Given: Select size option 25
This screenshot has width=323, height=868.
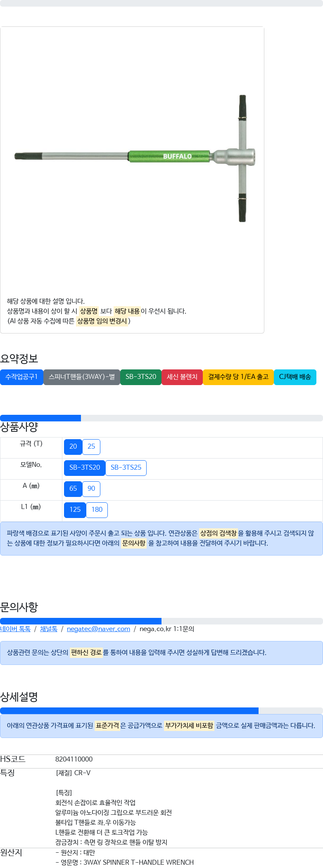Looking at the screenshot, I should (91, 447).
